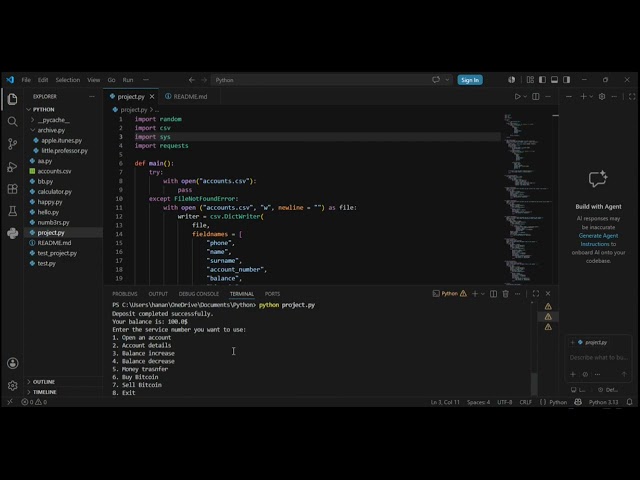
Task: Close the terminal panel
Action: point(548,294)
